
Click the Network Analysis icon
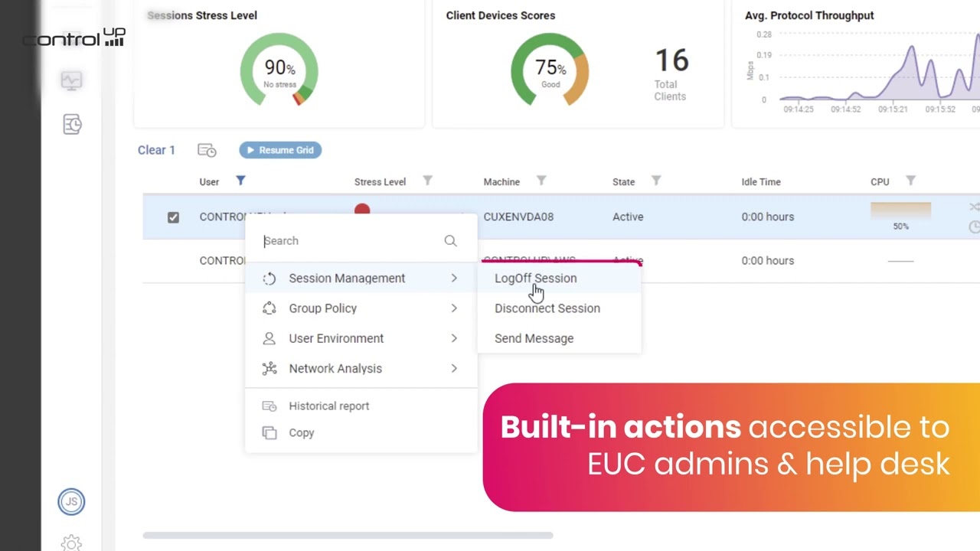(269, 368)
